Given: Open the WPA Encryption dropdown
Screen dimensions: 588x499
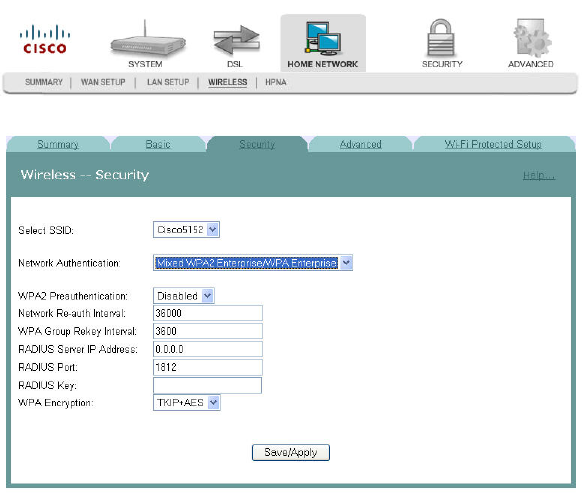Looking at the screenshot, I should (x=186, y=403).
